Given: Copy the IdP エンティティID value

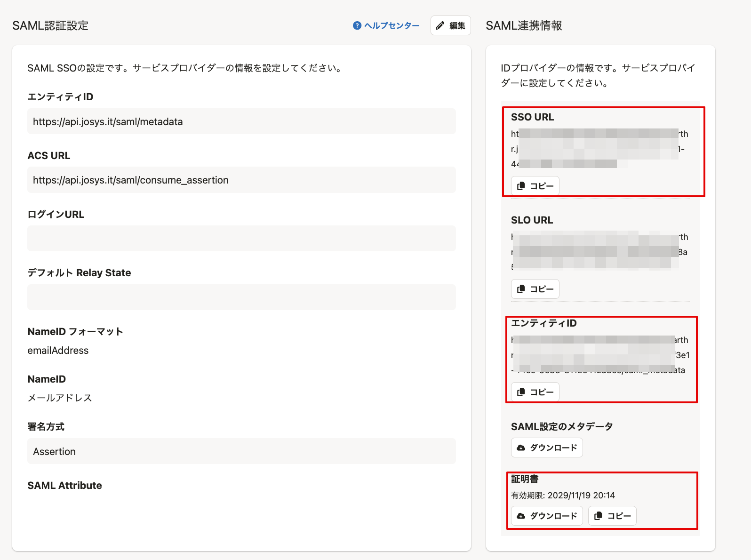Looking at the screenshot, I should [x=535, y=392].
